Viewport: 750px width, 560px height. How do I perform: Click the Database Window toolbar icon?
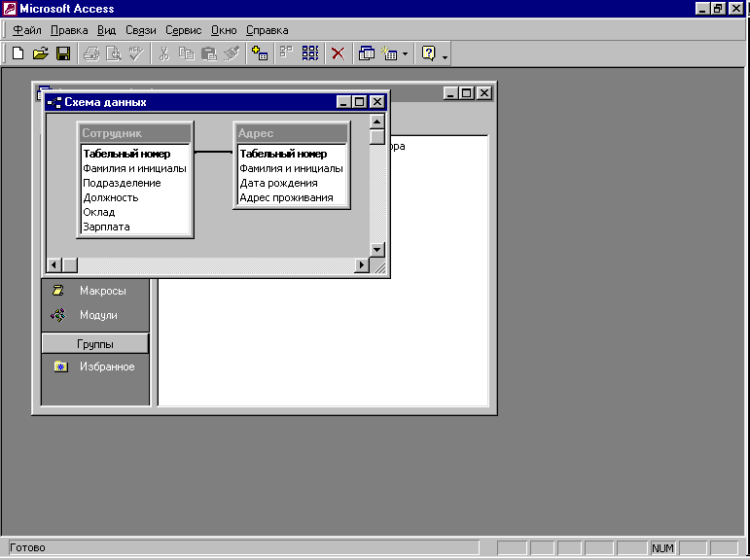tap(367, 53)
